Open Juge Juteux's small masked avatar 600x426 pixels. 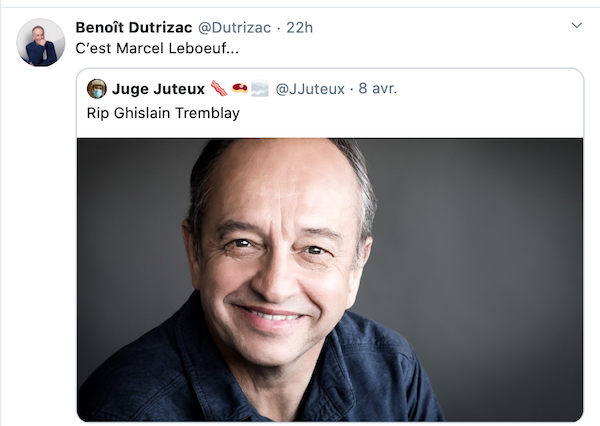pyautogui.click(x=97, y=89)
